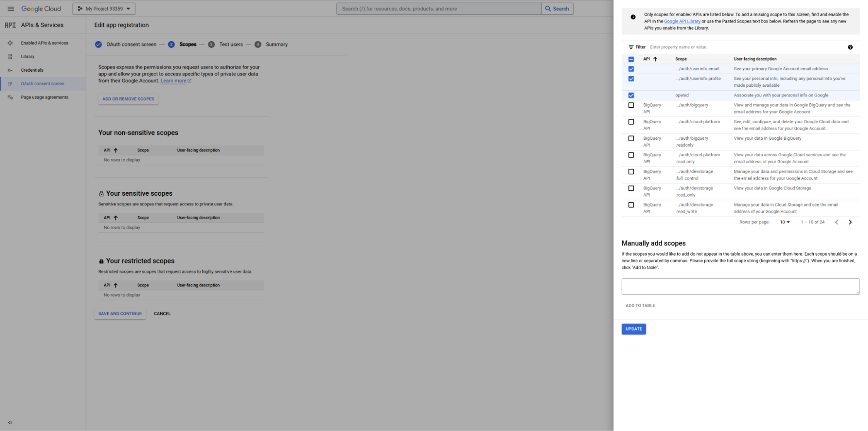The width and height of the screenshot is (868, 431).
Task: Go to the previous page of scopes
Action: 836,222
